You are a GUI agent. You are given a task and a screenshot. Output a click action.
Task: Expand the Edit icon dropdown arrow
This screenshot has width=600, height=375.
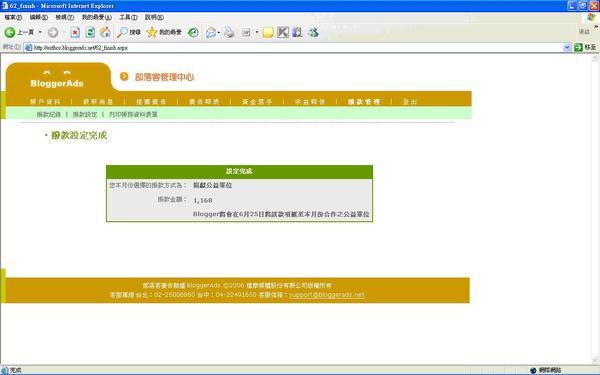(257, 33)
